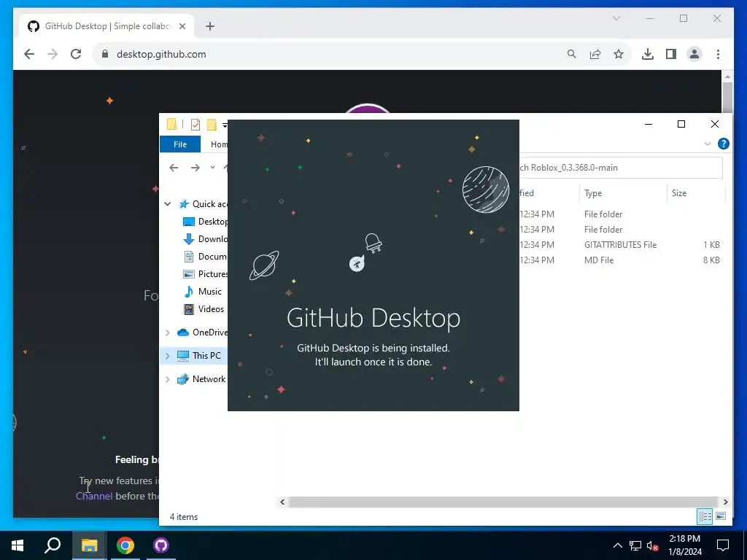
Task: Click File Explorer back arrow
Action: [174, 168]
